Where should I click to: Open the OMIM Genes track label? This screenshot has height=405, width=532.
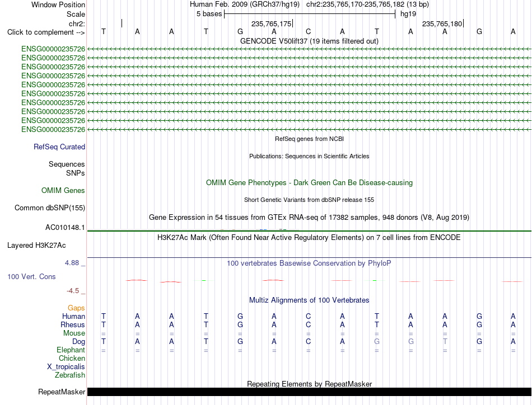point(63,190)
